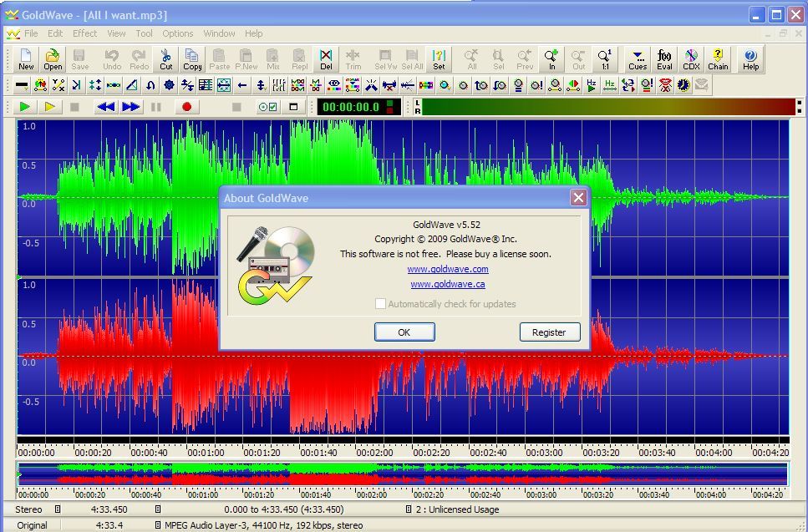Click the Cut scissors toolbar button

click(x=166, y=59)
